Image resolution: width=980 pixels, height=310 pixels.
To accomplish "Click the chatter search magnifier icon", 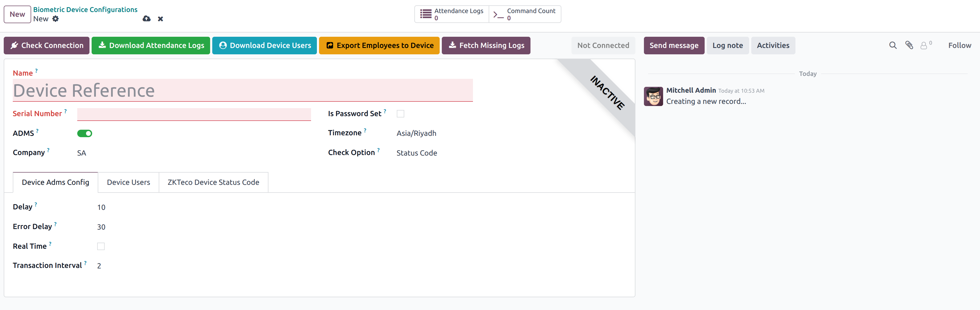I will tap(892, 45).
